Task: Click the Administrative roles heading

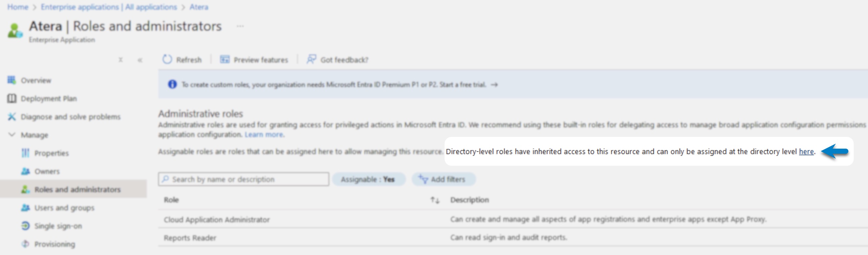Action: point(201,114)
